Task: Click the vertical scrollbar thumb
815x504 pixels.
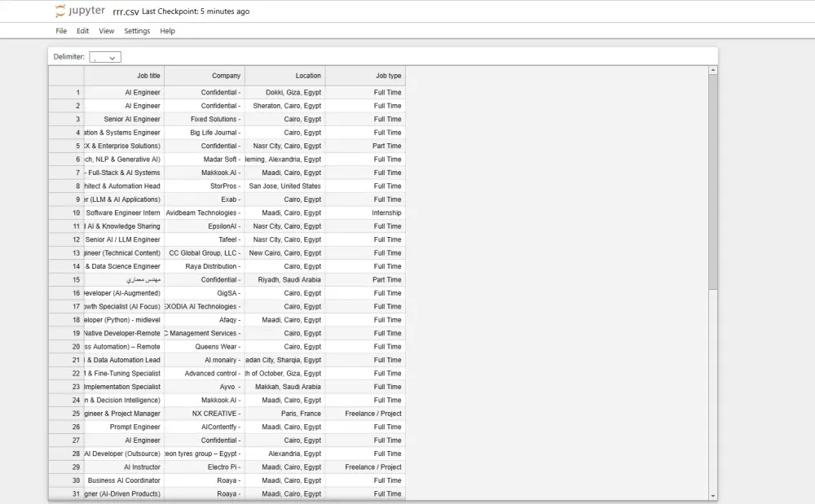Action: 713,182
